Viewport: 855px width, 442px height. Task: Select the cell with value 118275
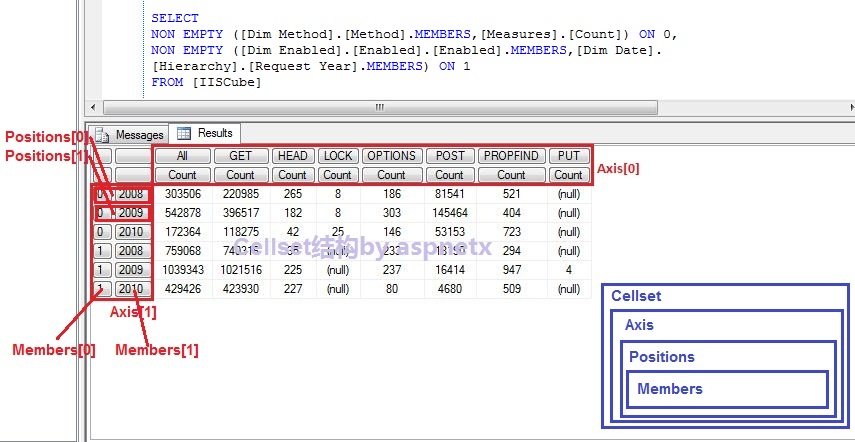click(240, 232)
